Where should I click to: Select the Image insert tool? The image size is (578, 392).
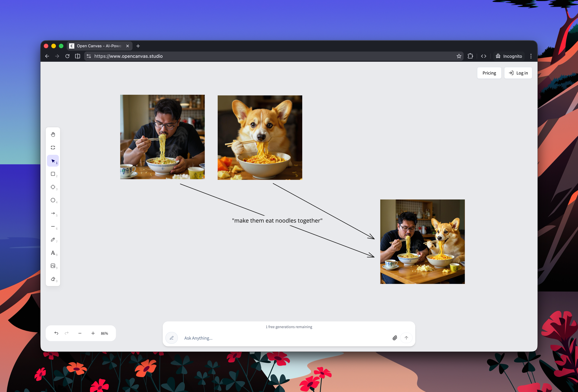pos(53,266)
